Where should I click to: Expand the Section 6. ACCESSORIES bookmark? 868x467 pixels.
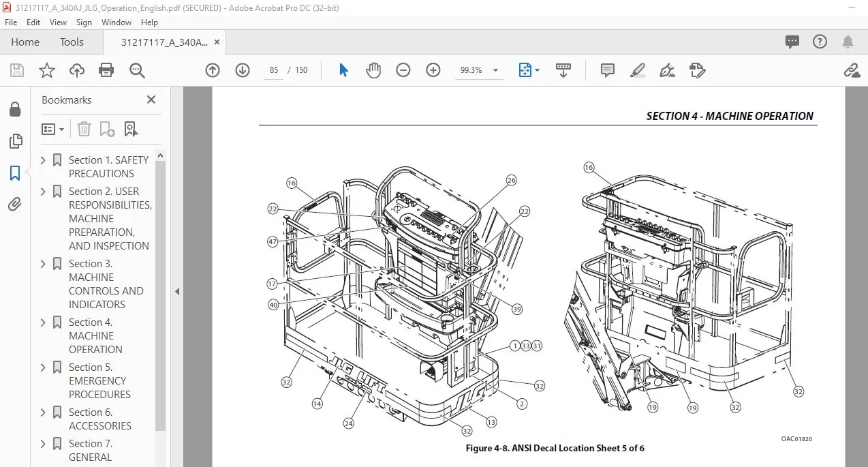pos(44,412)
